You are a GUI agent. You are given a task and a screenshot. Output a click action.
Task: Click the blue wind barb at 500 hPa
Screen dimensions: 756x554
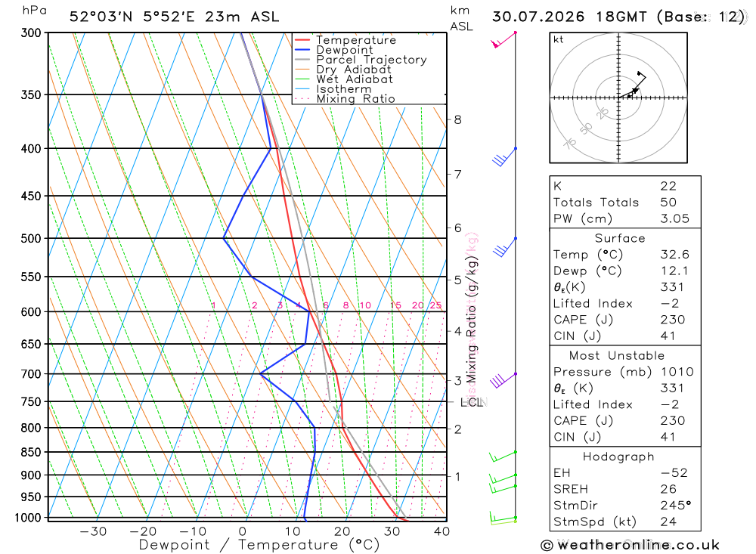coord(505,247)
